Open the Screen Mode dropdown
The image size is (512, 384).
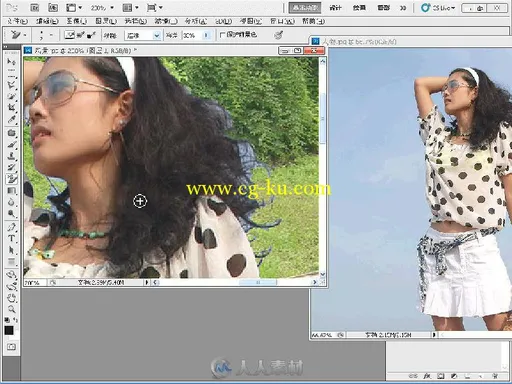point(155,7)
